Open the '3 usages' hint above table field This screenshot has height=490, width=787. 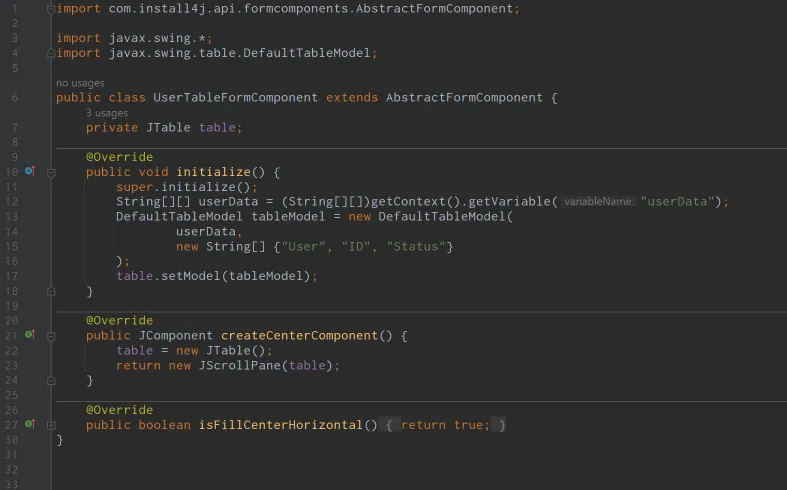tap(107, 113)
